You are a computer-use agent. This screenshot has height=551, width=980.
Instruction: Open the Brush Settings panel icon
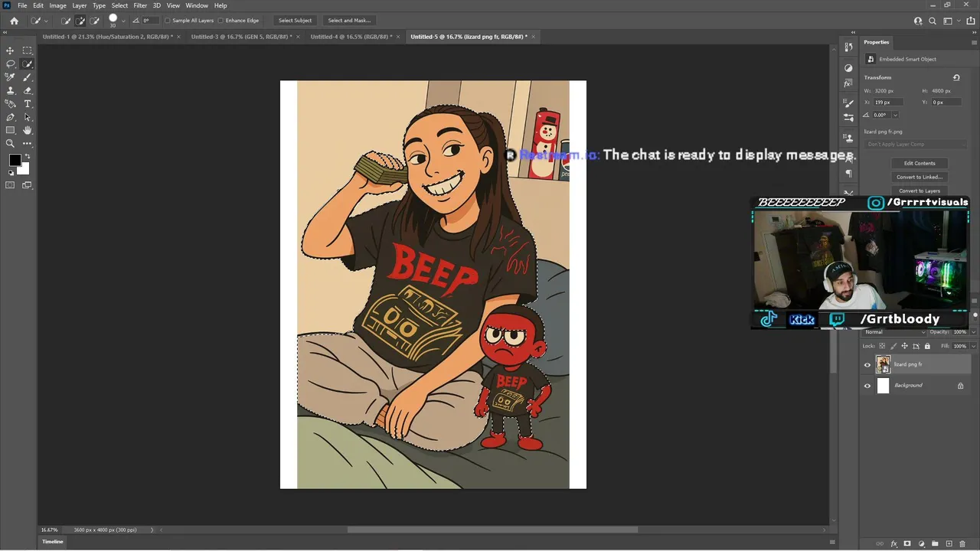[x=848, y=104]
